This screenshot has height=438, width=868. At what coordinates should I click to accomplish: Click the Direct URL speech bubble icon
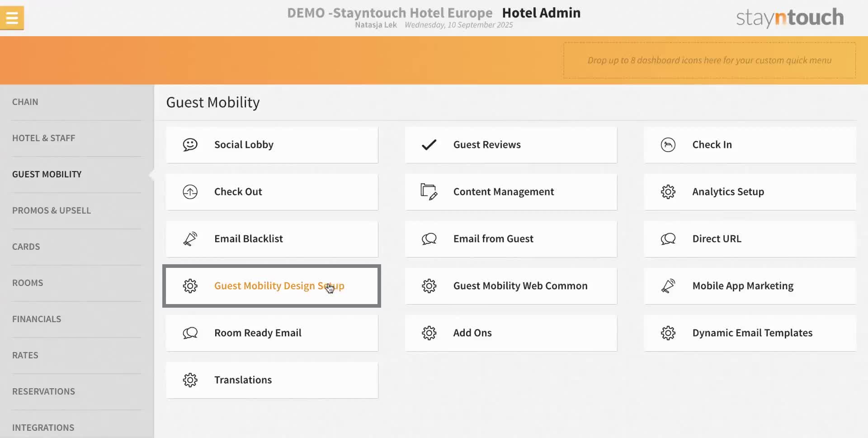(x=668, y=239)
